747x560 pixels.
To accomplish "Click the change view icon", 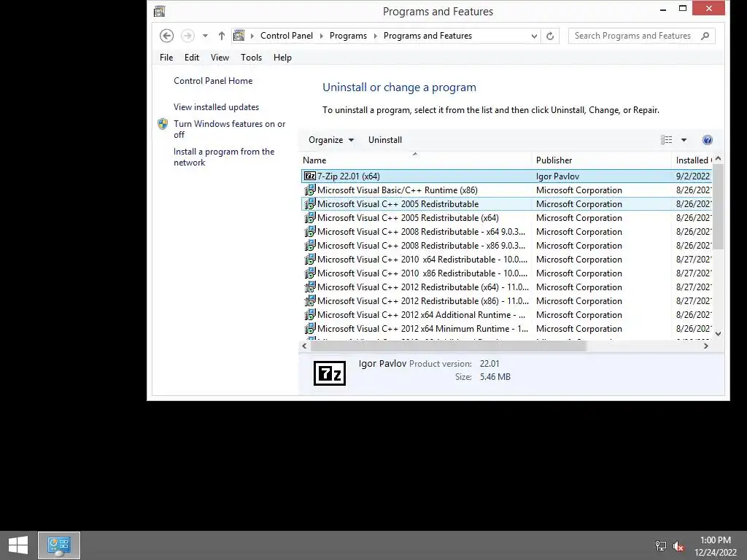I will (667, 140).
